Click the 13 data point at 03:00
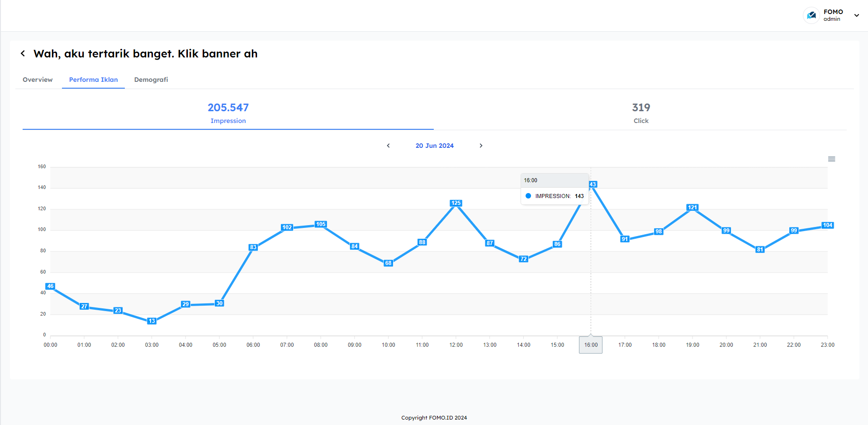Image resolution: width=868 pixels, height=425 pixels. click(x=152, y=321)
